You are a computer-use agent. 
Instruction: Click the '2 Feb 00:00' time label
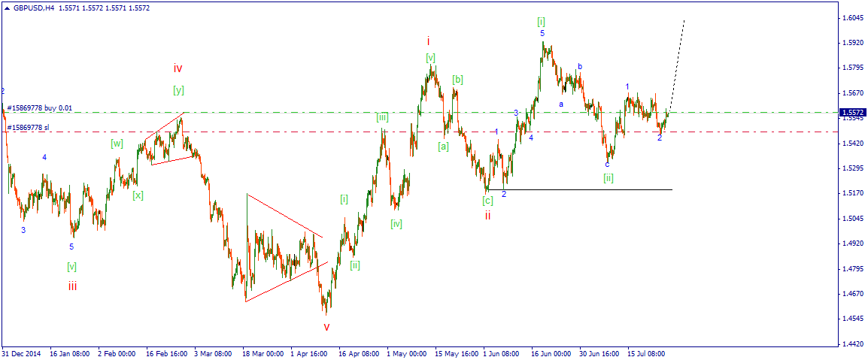116,352
